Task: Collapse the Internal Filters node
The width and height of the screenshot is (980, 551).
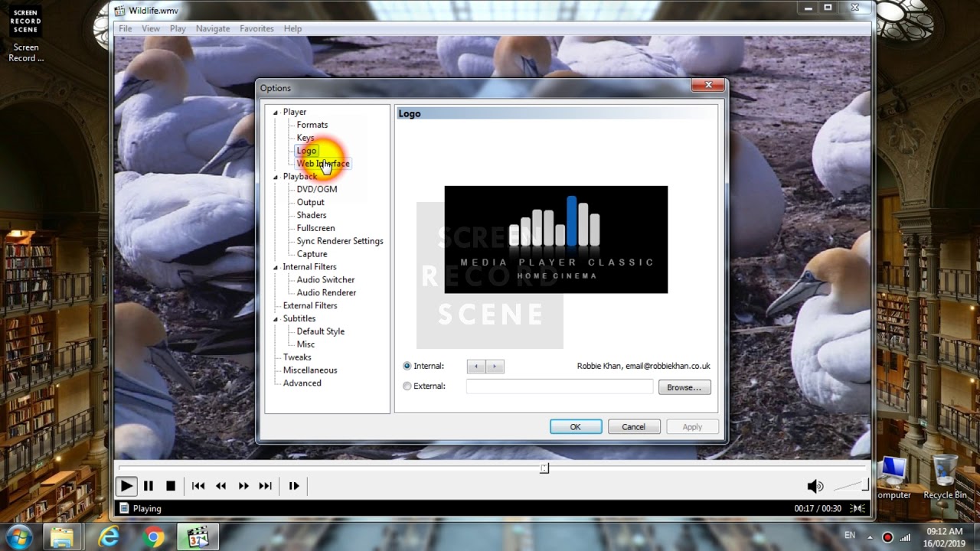Action: click(276, 267)
